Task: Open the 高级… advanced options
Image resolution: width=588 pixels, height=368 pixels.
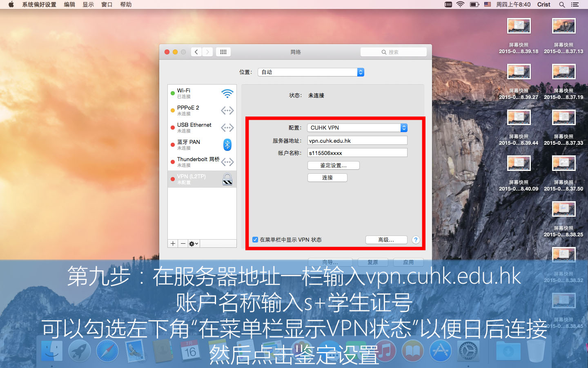Action: pos(386,240)
